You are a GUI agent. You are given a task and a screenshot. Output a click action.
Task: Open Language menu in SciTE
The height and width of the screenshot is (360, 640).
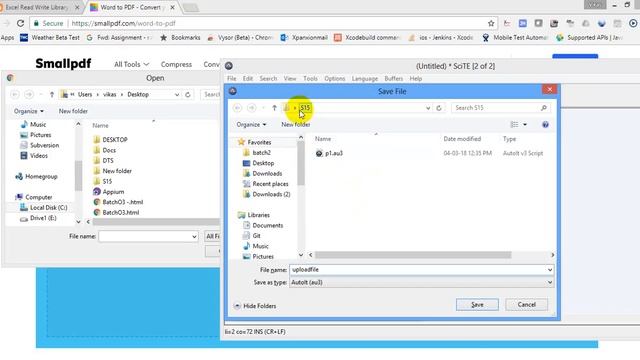click(364, 78)
